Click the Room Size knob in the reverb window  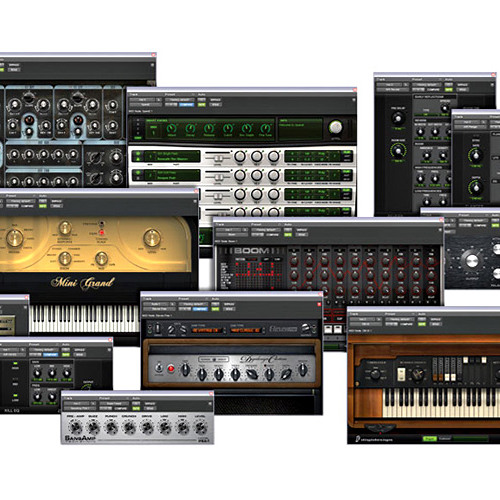pos(398,151)
